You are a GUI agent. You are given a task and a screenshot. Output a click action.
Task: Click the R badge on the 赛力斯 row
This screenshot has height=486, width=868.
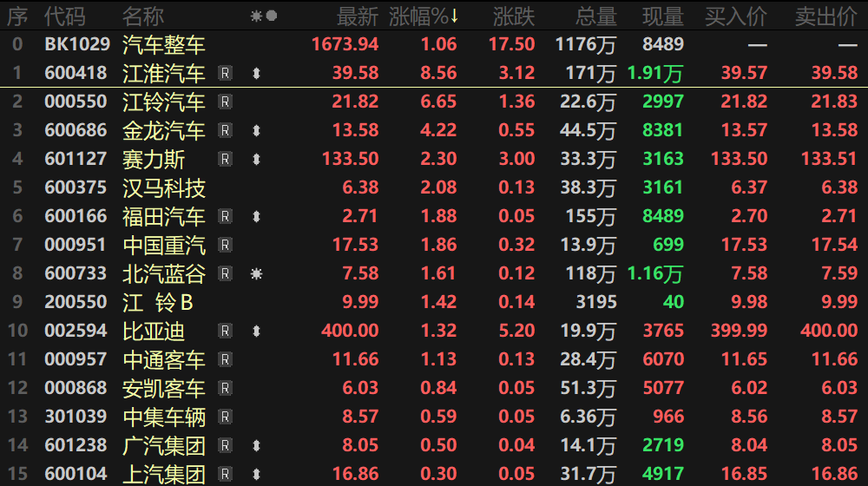226,160
